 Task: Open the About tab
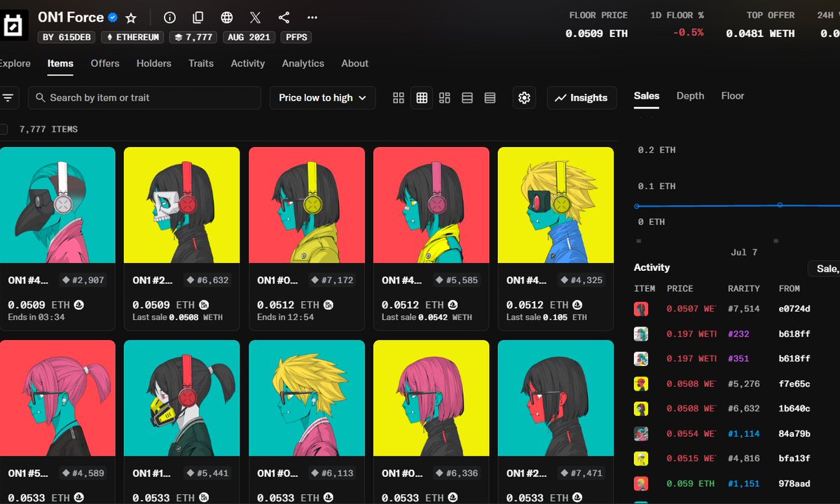[354, 63]
